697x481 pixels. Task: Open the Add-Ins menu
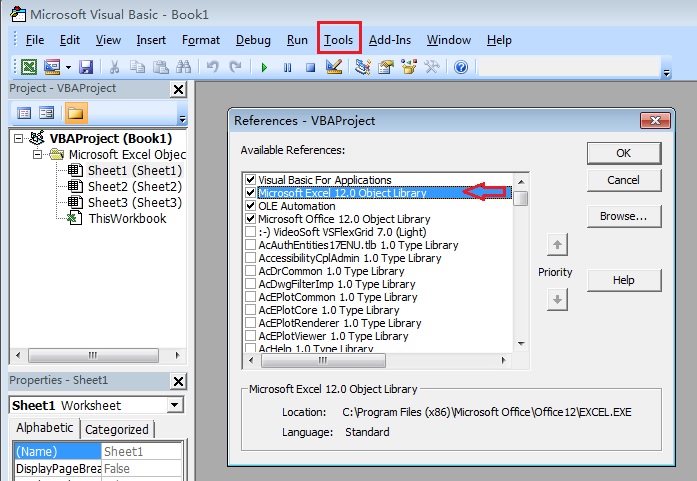[x=390, y=40]
